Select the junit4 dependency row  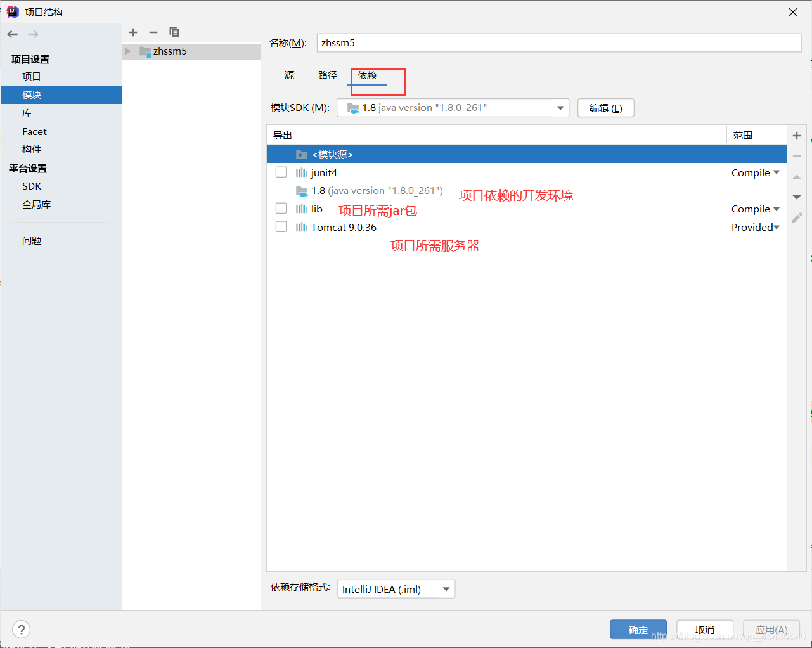pos(527,172)
